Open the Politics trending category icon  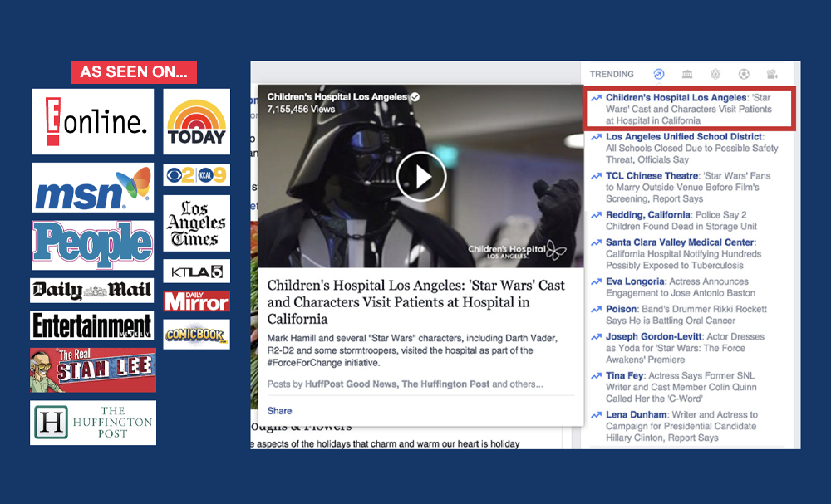click(x=687, y=74)
